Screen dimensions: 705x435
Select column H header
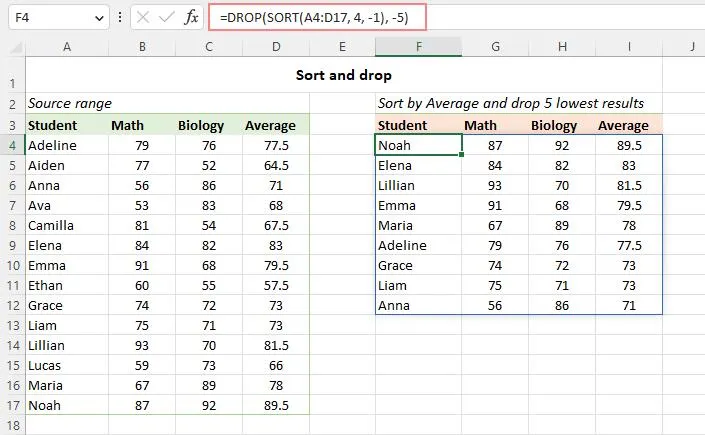click(x=562, y=47)
